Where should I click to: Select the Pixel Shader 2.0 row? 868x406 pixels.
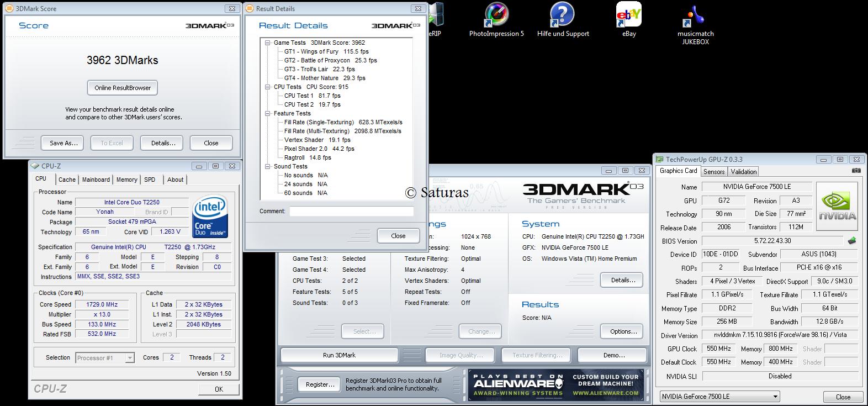[x=319, y=149]
